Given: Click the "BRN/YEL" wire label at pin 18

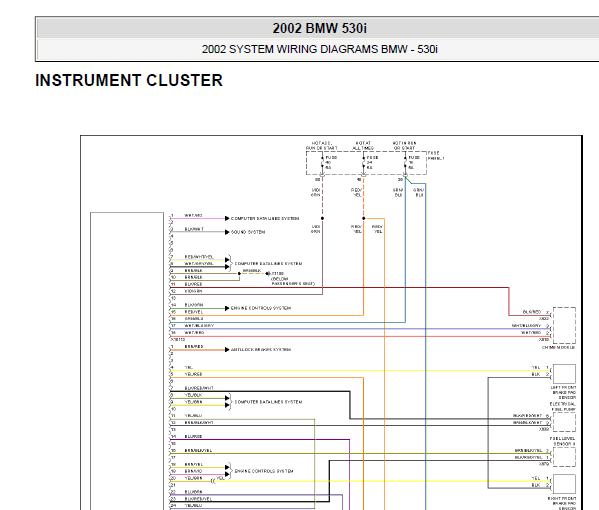Looking at the screenshot, I should point(194,465).
